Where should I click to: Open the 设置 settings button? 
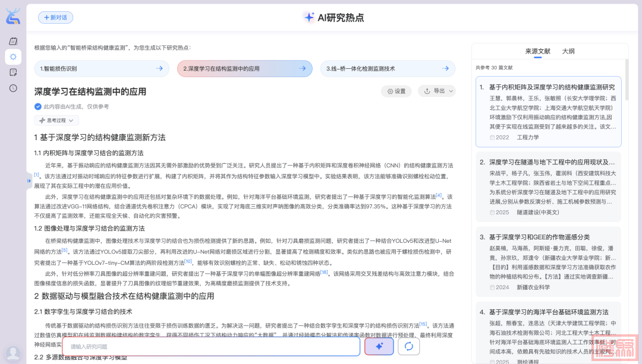tap(396, 91)
